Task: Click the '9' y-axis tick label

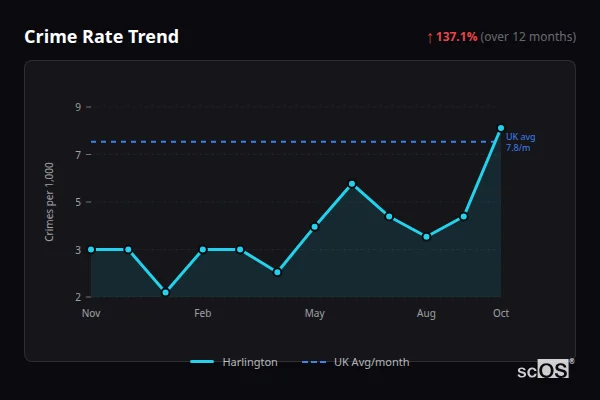Action: (x=78, y=107)
